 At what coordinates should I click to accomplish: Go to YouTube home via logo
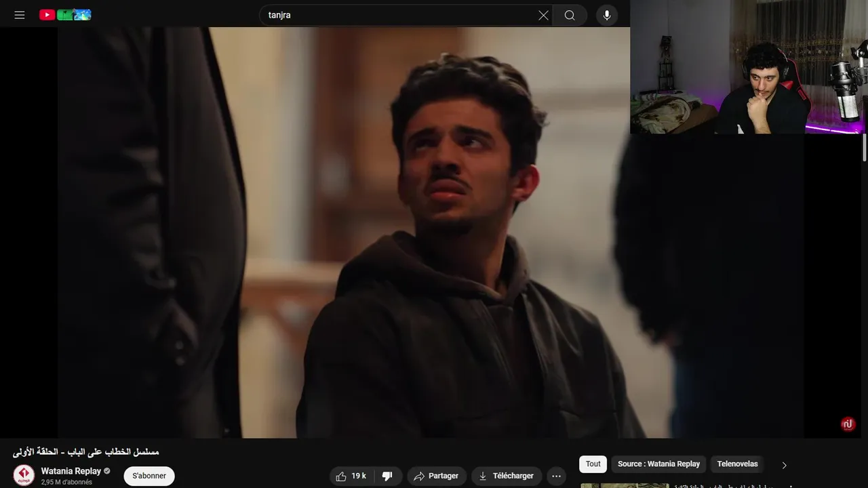click(65, 15)
